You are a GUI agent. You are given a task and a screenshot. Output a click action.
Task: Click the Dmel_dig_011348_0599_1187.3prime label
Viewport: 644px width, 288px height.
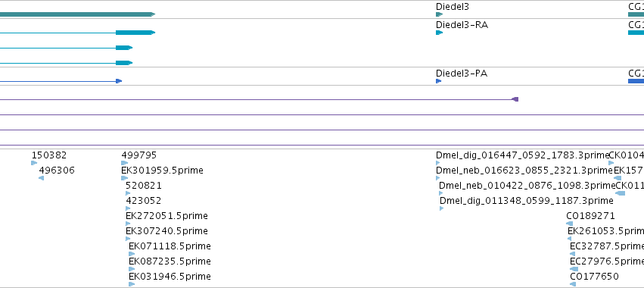click(x=527, y=201)
